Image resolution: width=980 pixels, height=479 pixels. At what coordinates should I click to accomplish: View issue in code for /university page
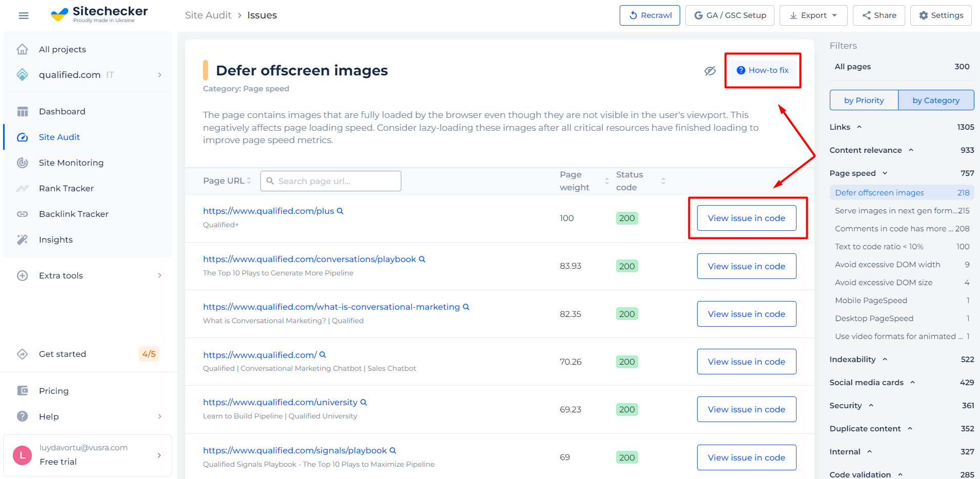click(746, 409)
